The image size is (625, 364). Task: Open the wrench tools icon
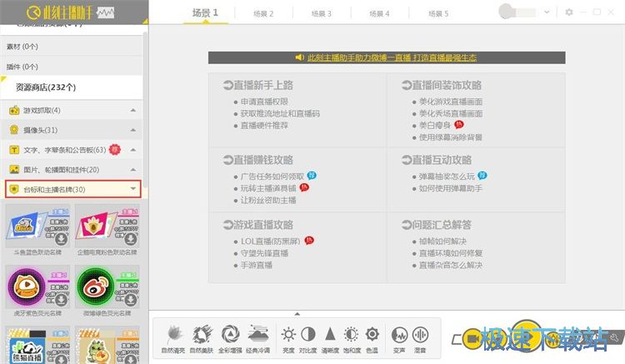[x=614, y=337]
